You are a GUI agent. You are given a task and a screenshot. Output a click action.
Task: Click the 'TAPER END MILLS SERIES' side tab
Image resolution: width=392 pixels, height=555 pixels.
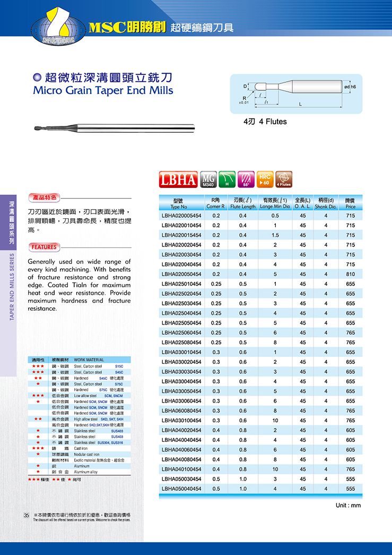(12, 287)
